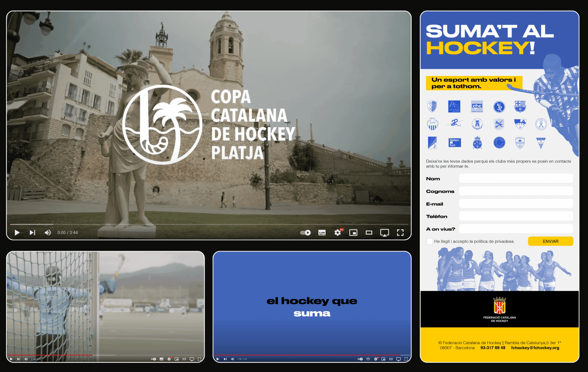This screenshot has height=372, width=588.
Task: Switch main video to theater mode
Action: pos(369,232)
